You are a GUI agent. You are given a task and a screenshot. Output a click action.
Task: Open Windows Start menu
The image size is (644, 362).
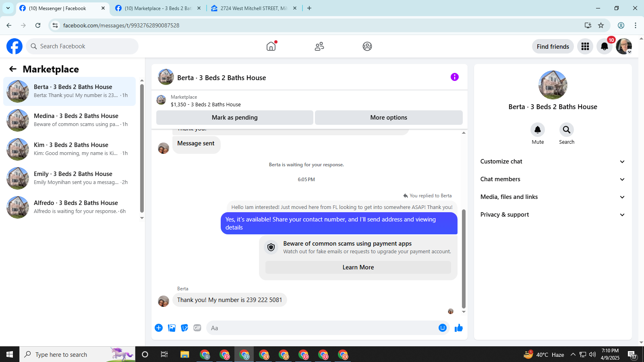pos(10,354)
